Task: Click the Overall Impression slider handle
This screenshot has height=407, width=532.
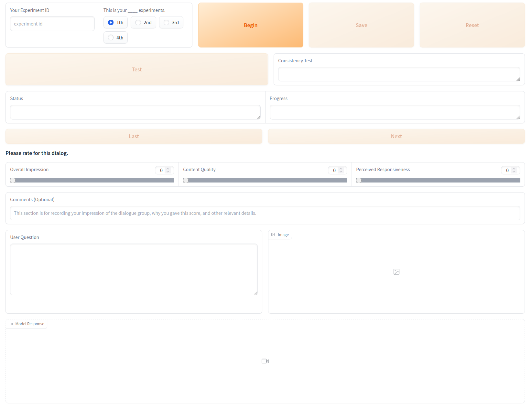Action: (13, 181)
